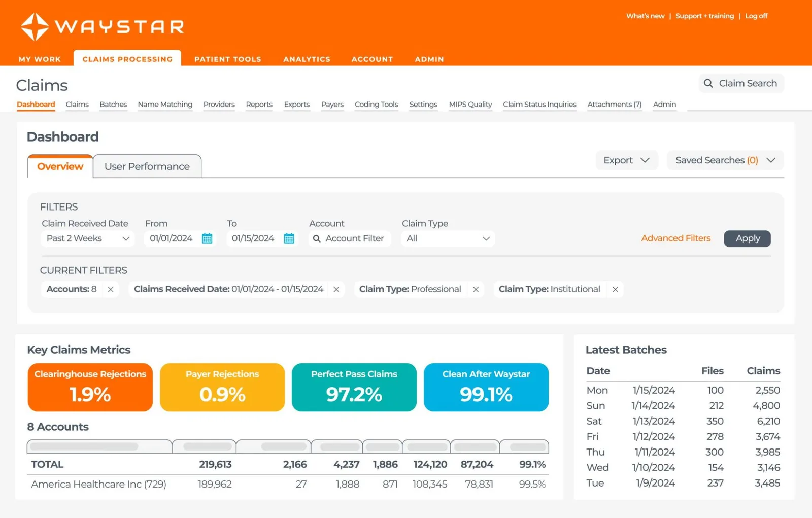Image resolution: width=812 pixels, height=518 pixels.
Task: Click the Log off link
Action: (x=756, y=16)
